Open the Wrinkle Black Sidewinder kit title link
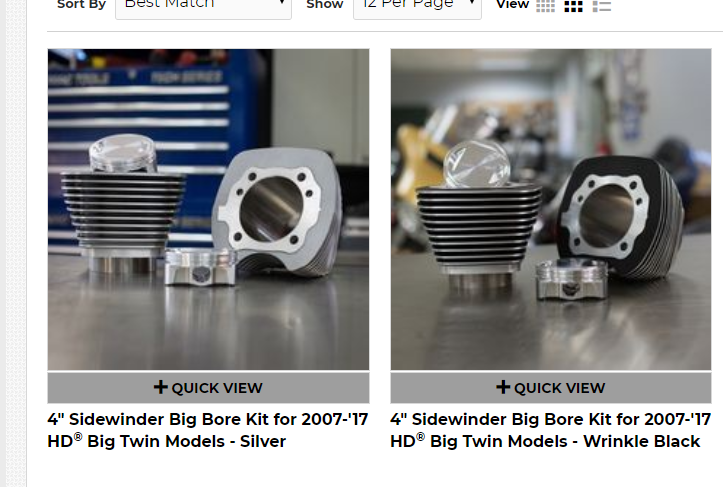 click(x=551, y=430)
